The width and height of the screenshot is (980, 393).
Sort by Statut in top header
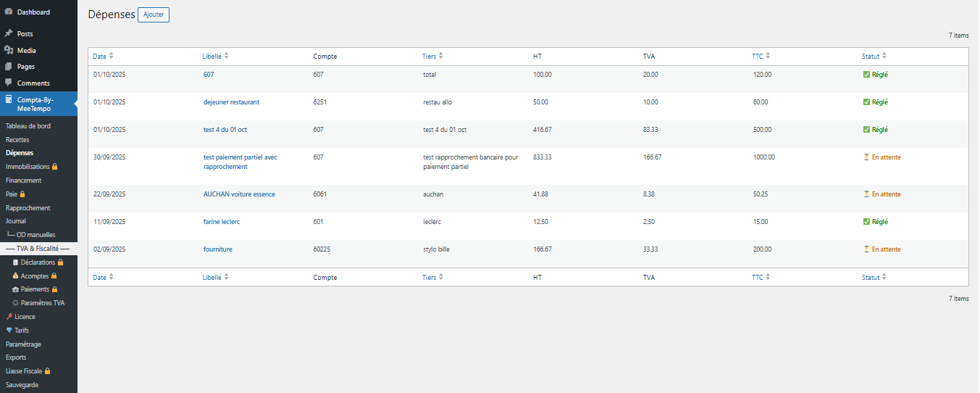pos(870,57)
